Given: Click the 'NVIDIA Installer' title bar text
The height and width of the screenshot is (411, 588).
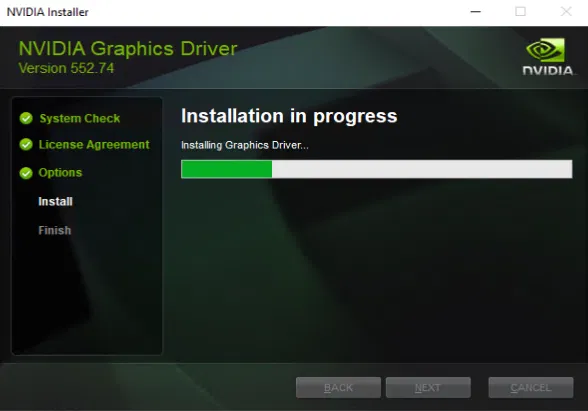Looking at the screenshot, I should tap(48, 12).
